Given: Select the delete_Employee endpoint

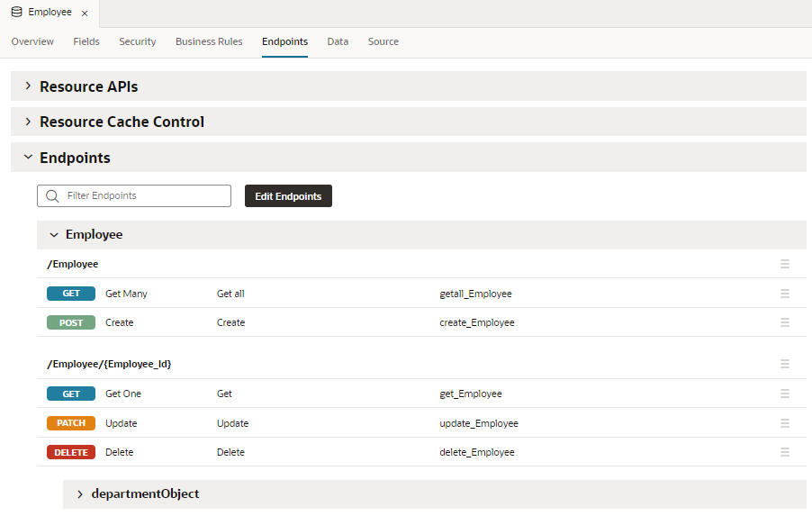Looking at the screenshot, I should click(477, 452).
